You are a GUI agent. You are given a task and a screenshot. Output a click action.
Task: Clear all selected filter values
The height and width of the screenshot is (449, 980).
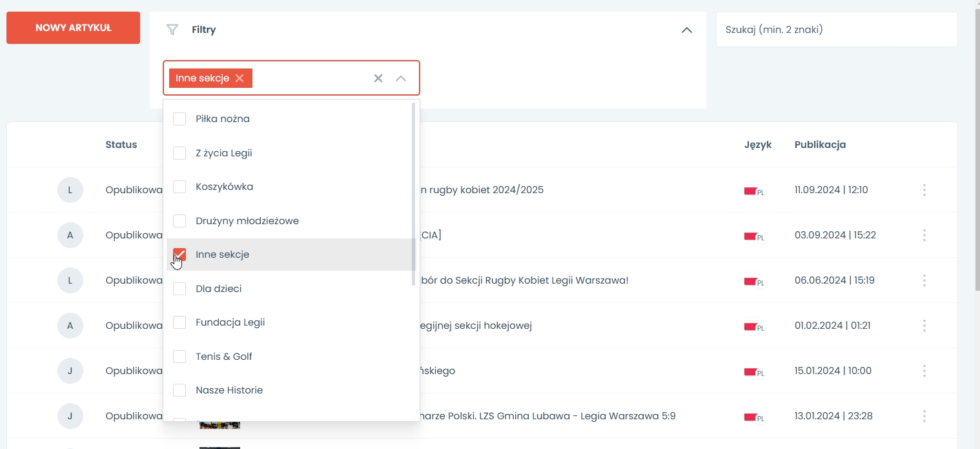click(378, 78)
